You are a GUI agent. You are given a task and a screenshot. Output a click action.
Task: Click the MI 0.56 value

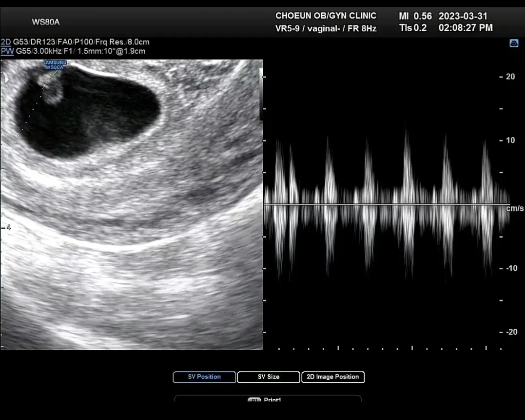(415, 16)
